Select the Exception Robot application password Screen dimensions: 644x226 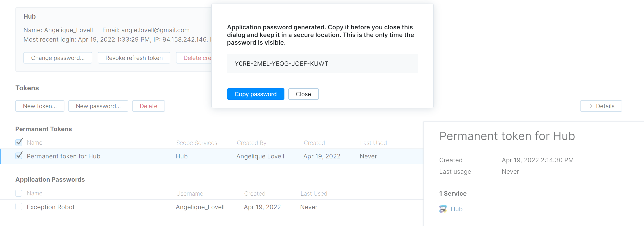coord(19,207)
